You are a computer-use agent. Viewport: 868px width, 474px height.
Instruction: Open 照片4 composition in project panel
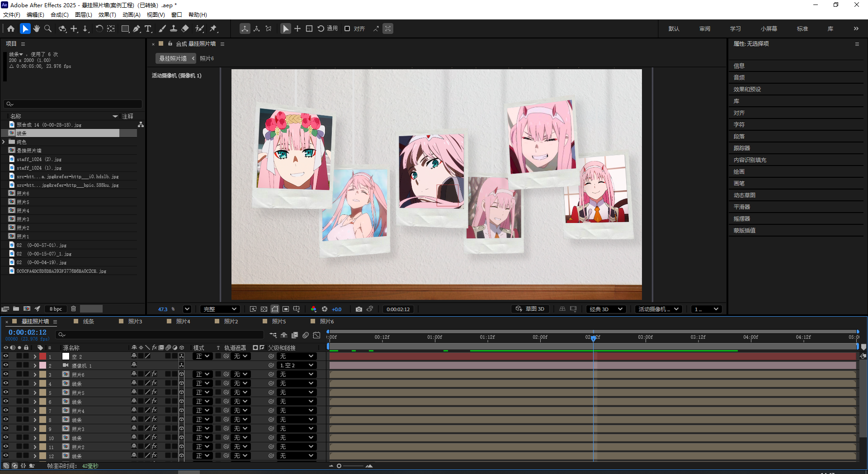click(23, 211)
